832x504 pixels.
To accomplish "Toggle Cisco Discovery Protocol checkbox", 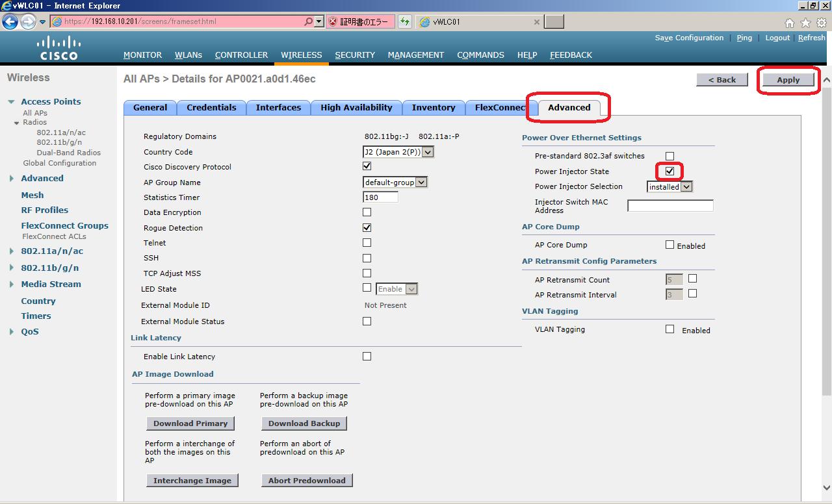I will 367,166.
